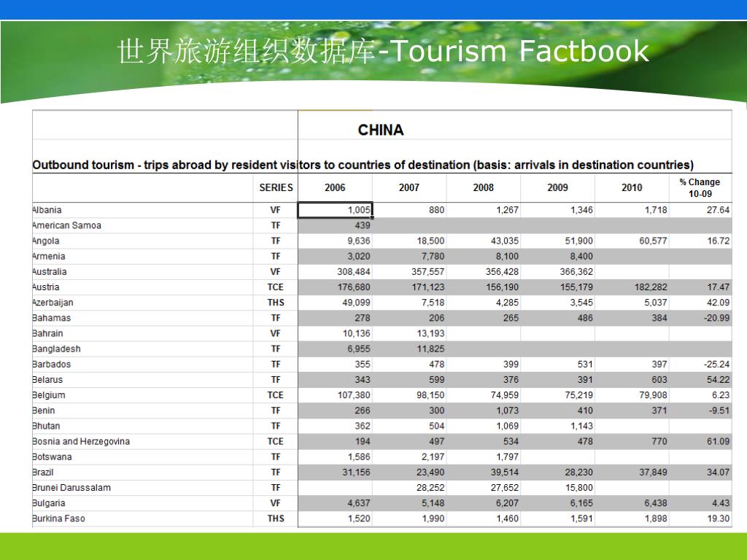747x560 pixels.
Task: Select Bangladesh 2007 value 11,825
Action: point(430,349)
